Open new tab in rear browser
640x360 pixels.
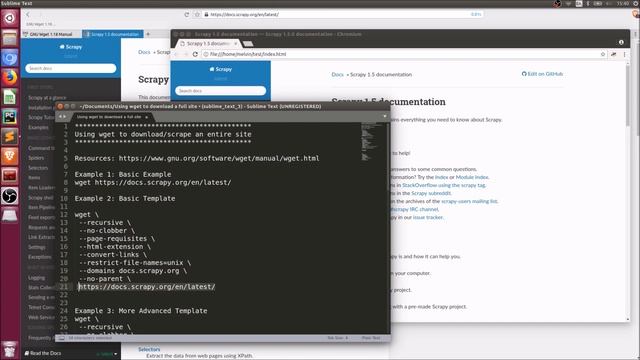(x=148, y=34)
